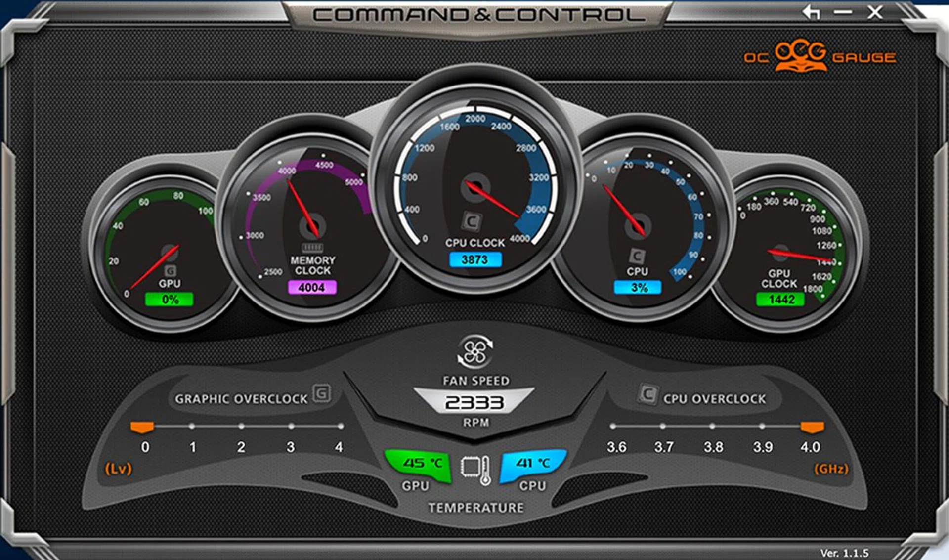Click the memory chip icon in Memory Clock gauge

312,247
